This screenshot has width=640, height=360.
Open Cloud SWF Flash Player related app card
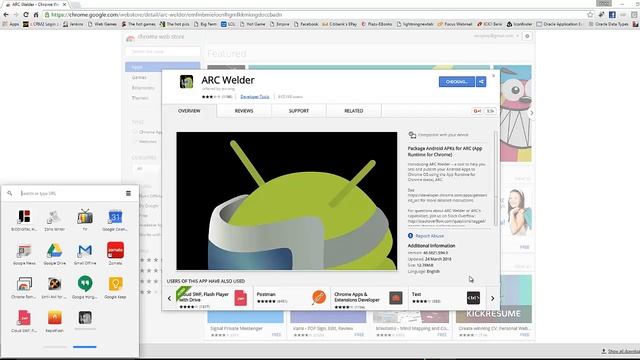coord(213,299)
